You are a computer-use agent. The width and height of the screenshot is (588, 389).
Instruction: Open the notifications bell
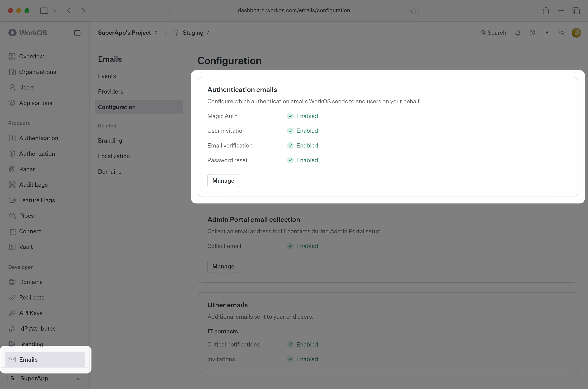tap(518, 32)
